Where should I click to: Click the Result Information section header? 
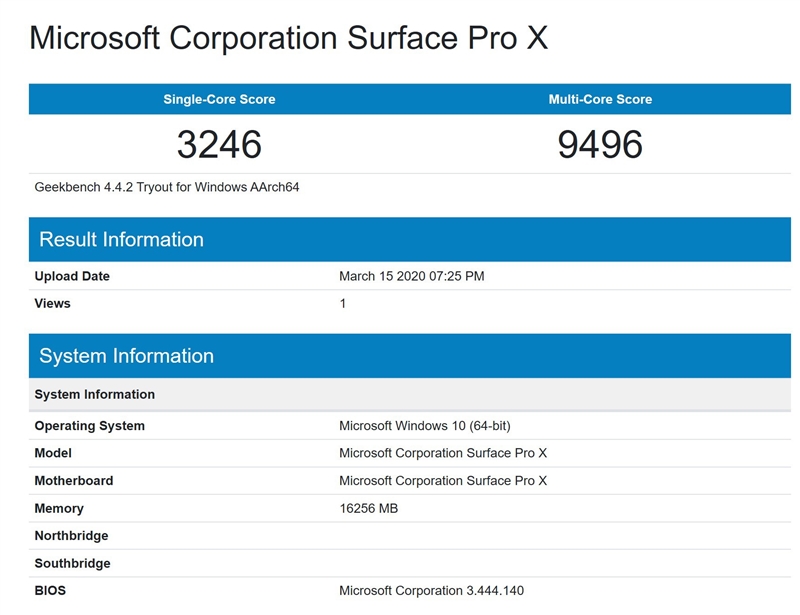pos(121,240)
